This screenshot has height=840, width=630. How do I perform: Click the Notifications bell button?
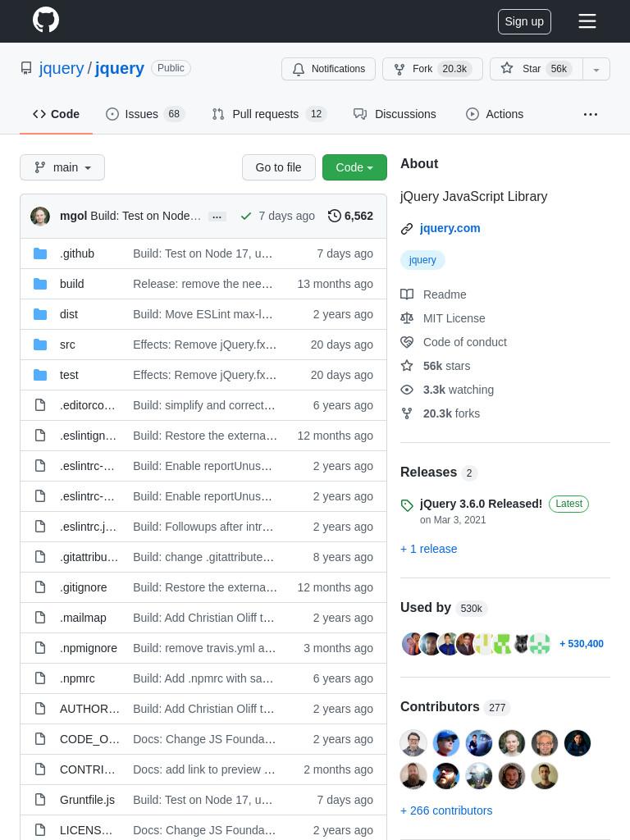pyautogui.click(x=328, y=69)
